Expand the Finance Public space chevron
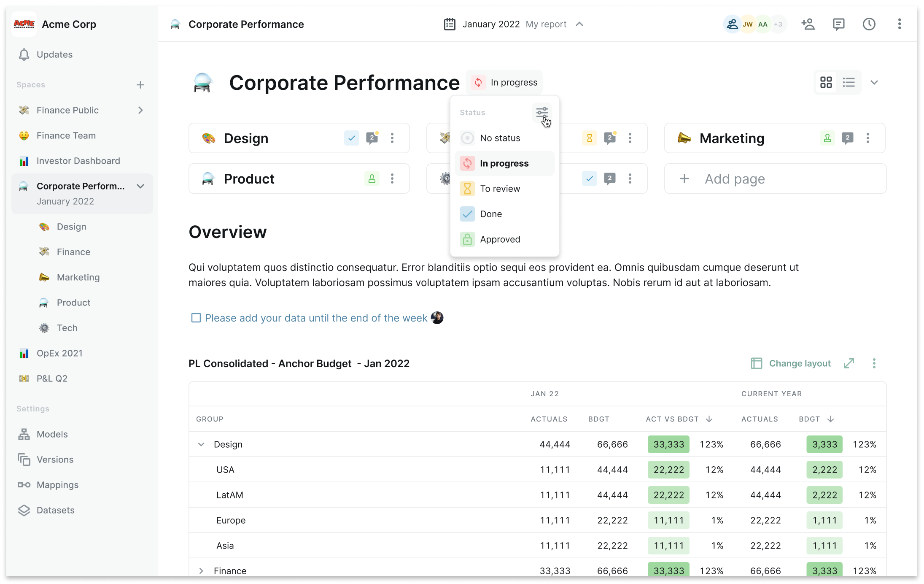Screen dimensions: 924x584 pyautogui.click(x=140, y=110)
